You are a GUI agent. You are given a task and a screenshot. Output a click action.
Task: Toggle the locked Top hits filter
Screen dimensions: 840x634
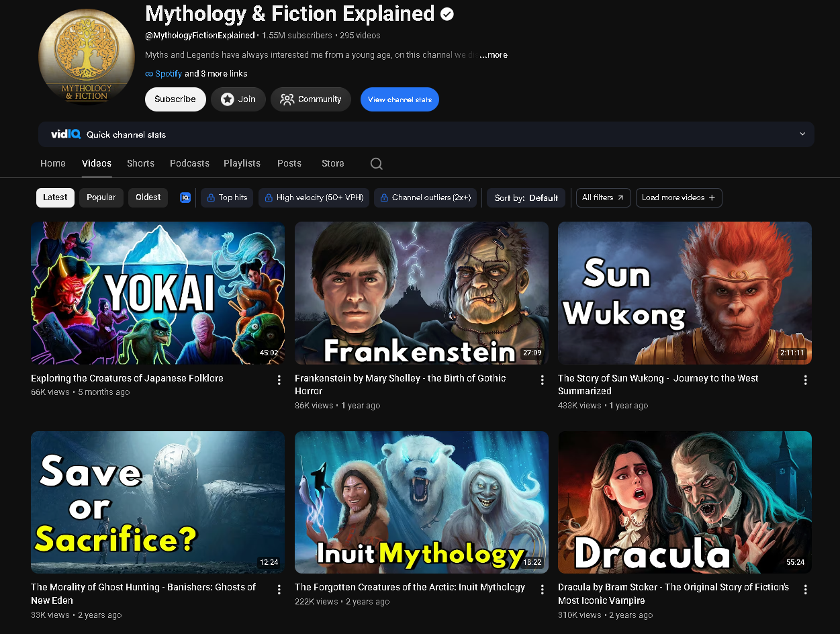point(227,197)
